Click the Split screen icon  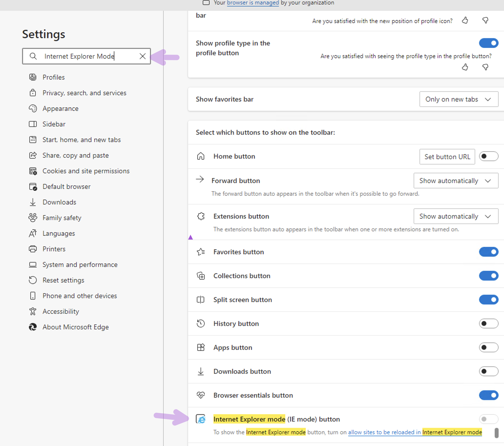(x=201, y=300)
